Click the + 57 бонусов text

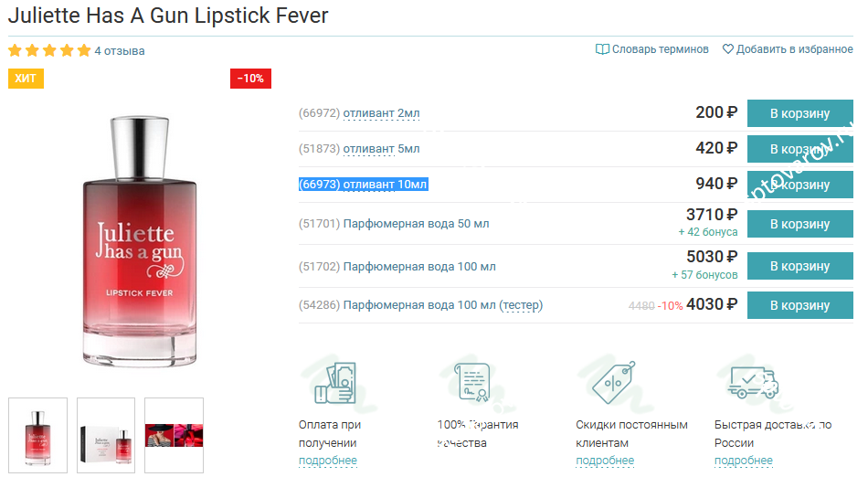[704, 274]
